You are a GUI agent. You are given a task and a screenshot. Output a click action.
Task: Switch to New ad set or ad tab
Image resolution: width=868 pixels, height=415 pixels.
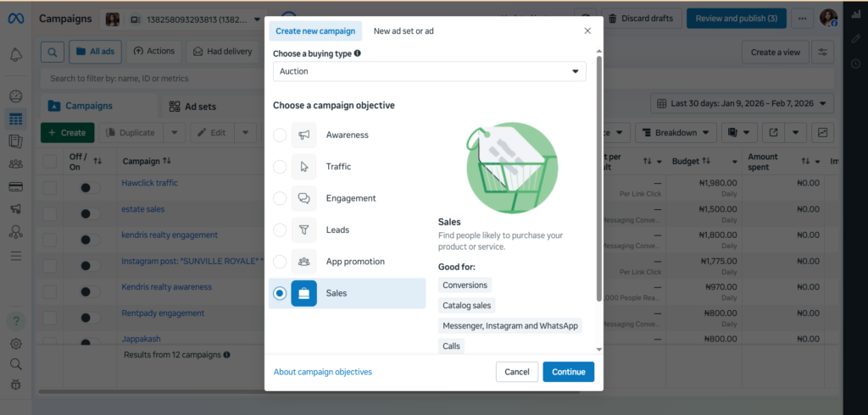(x=403, y=31)
